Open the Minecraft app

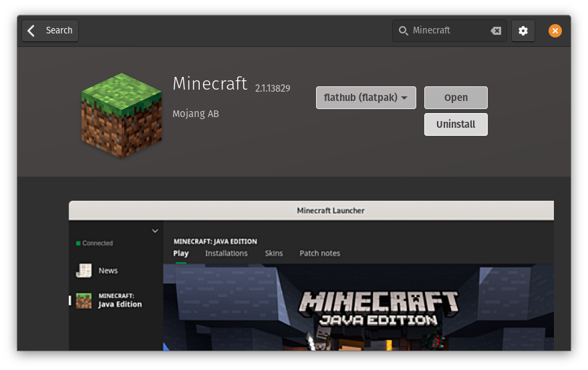pos(456,98)
